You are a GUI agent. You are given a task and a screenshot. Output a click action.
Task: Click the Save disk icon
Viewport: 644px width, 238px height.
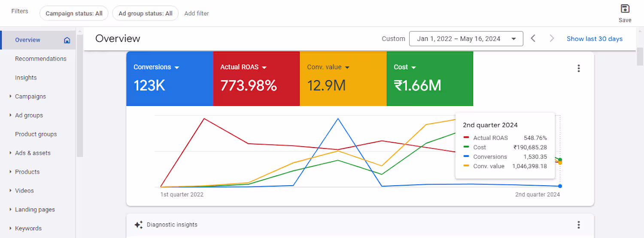pos(625,9)
